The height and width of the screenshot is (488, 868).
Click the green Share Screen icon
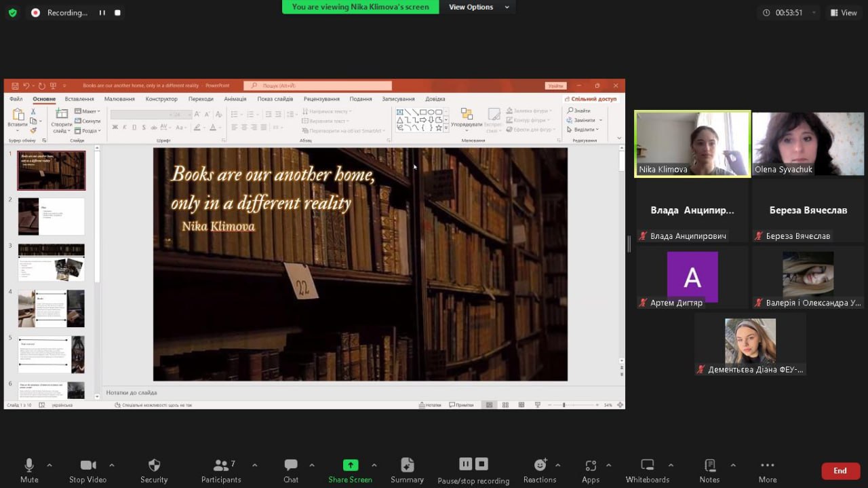350,465
